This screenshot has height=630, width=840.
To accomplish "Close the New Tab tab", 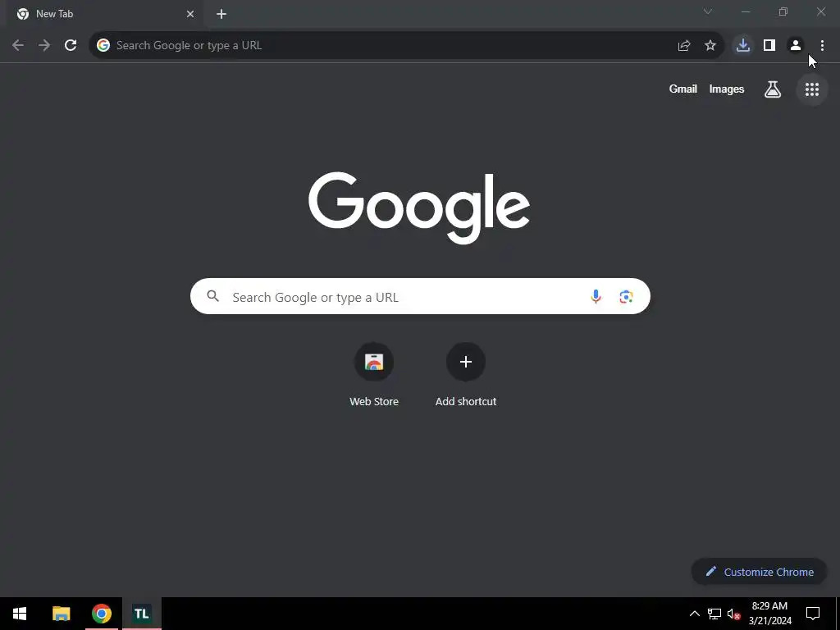I will 190,14.
